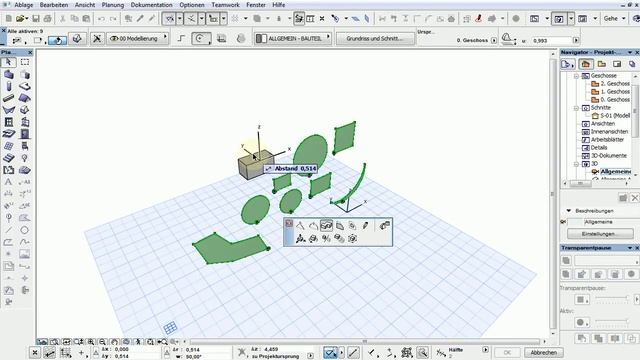Click the zoom in magnifier below viewport

pos(91,342)
